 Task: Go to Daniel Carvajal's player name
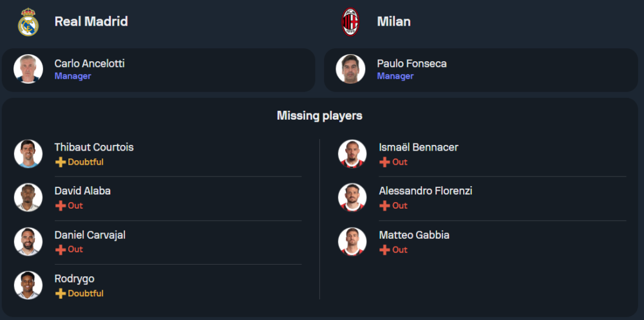click(x=90, y=235)
